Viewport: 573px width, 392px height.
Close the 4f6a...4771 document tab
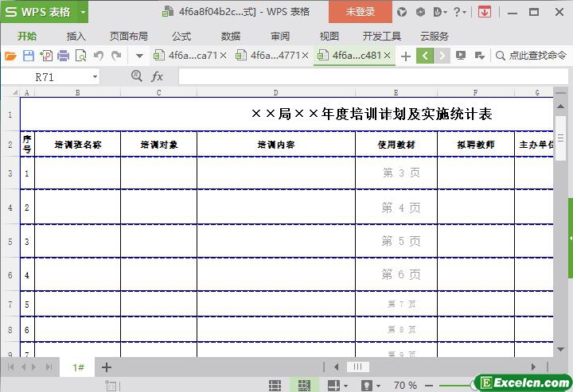point(305,56)
